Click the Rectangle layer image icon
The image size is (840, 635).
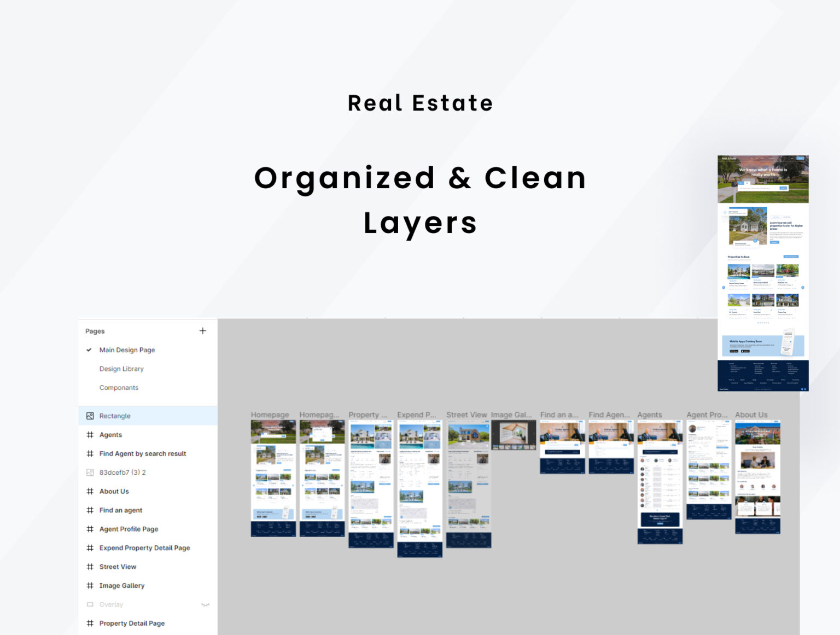(90, 416)
